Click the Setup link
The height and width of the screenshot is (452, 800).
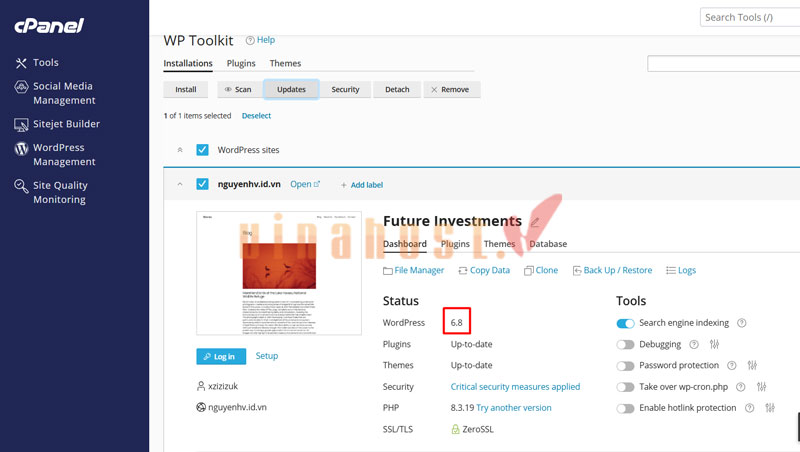coord(267,356)
